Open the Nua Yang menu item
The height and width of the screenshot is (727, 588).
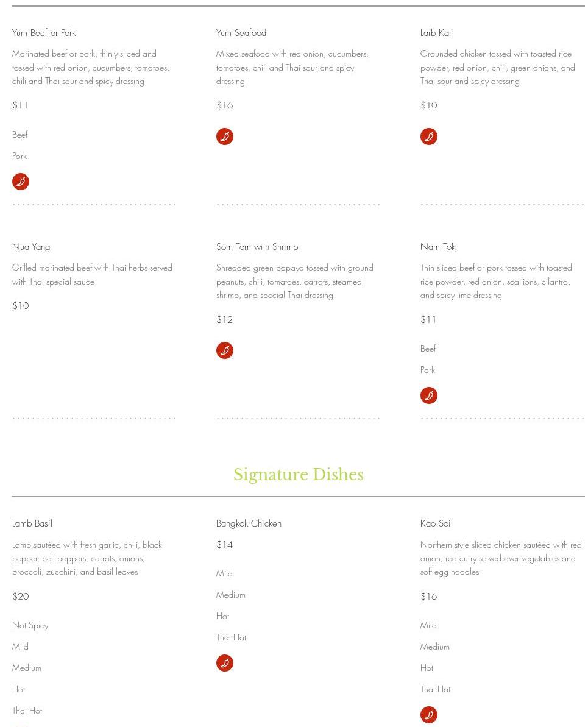[x=31, y=247]
